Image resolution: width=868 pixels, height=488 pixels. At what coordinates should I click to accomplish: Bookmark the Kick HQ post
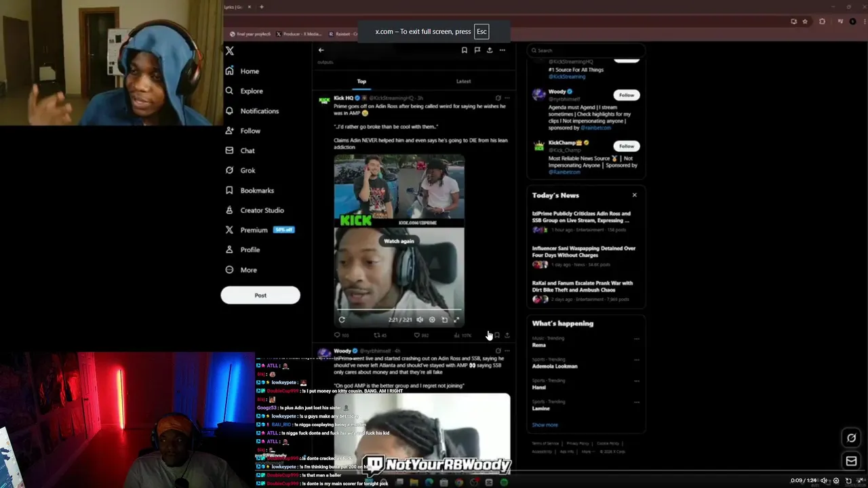click(x=497, y=335)
